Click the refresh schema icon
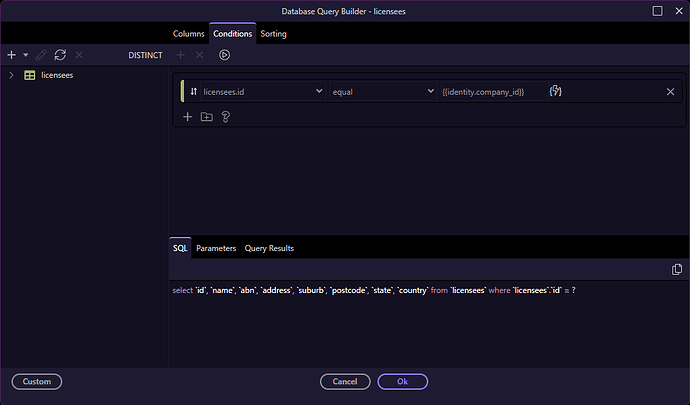690x405 pixels. point(60,55)
